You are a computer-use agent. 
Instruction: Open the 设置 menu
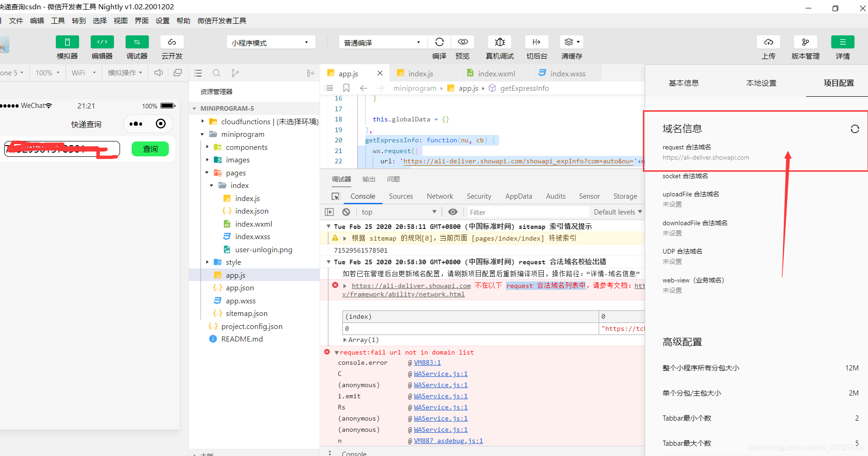163,20
